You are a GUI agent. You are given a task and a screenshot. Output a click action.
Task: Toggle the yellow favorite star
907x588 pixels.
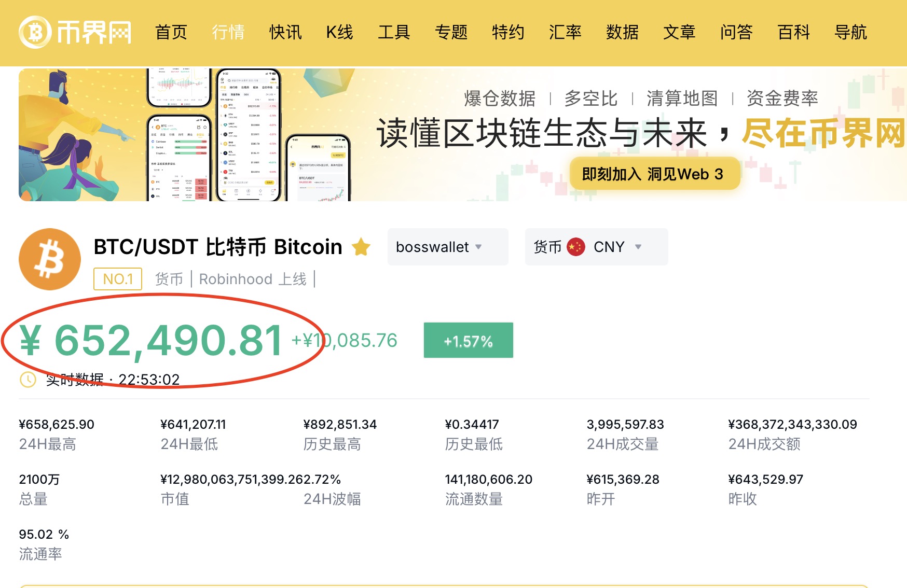pos(361,247)
